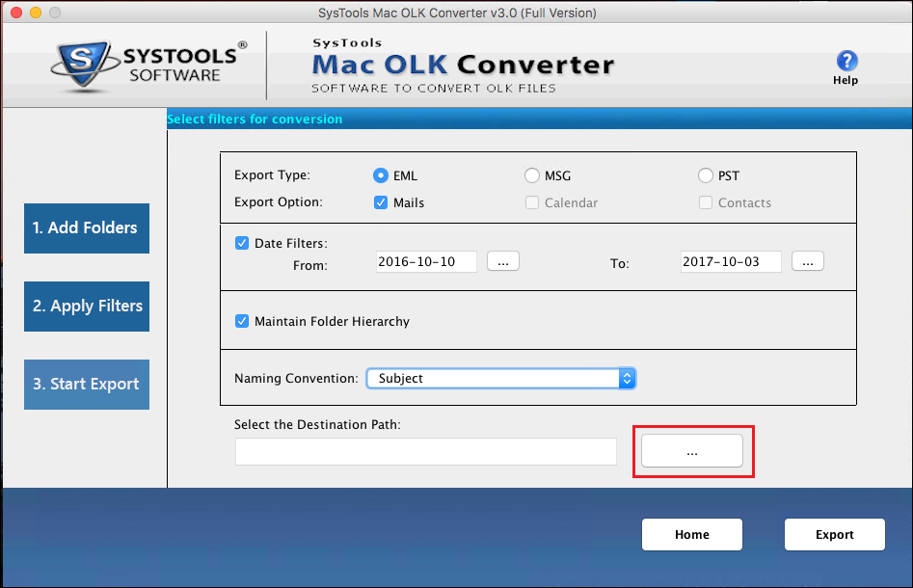The width and height of the screenshot is (913, 588).
Task: Click the Destination Path text field
Action: tap(425, 452)
